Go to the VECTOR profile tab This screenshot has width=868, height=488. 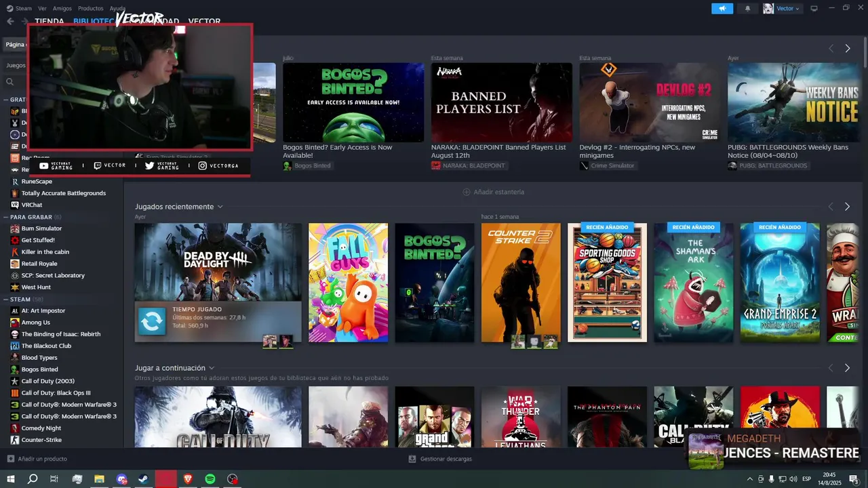point(204,22)
